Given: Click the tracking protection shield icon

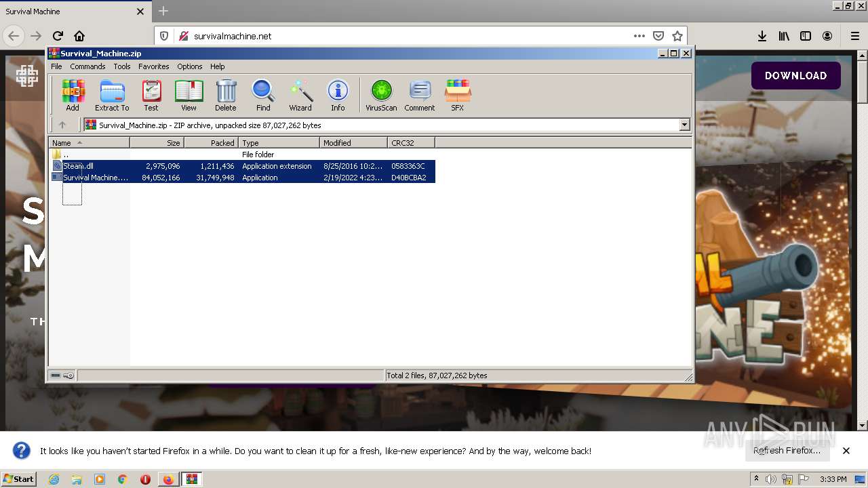Looking at the screenshot, I should tap(164, 36).
